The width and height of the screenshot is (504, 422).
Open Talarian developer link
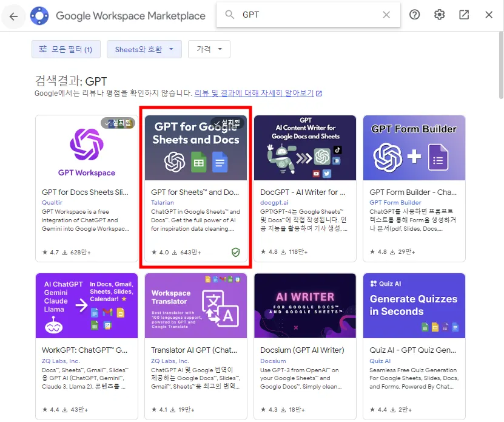(x=163, y=202)
